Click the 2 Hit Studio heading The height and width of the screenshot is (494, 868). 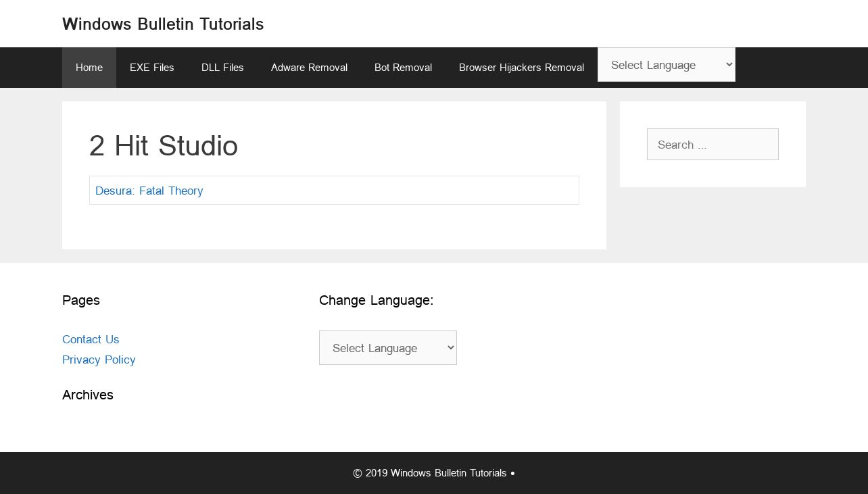pyautogui.click(x=164, y=146)
